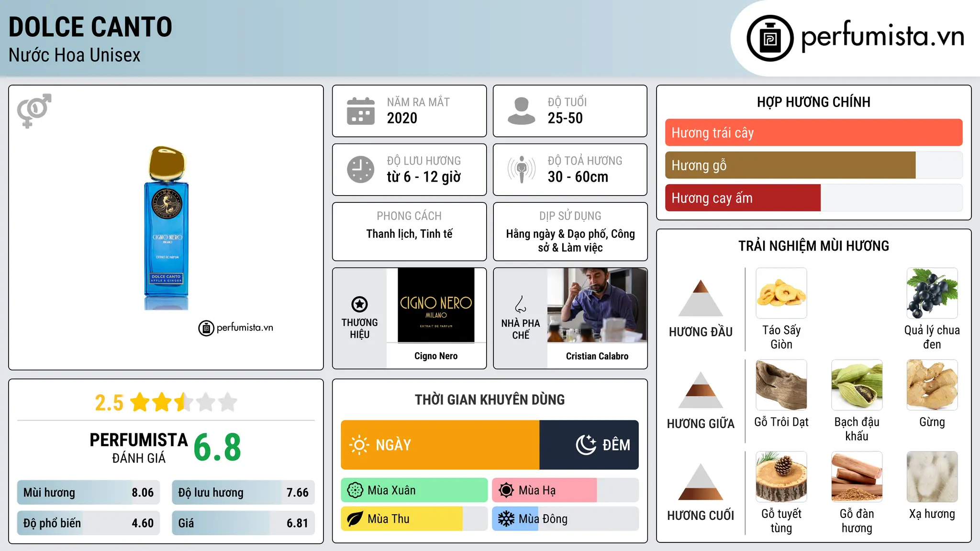
Task: Click the THỜI GIAN KHUYÊN DÙNG heading
Action: point(490,399)
